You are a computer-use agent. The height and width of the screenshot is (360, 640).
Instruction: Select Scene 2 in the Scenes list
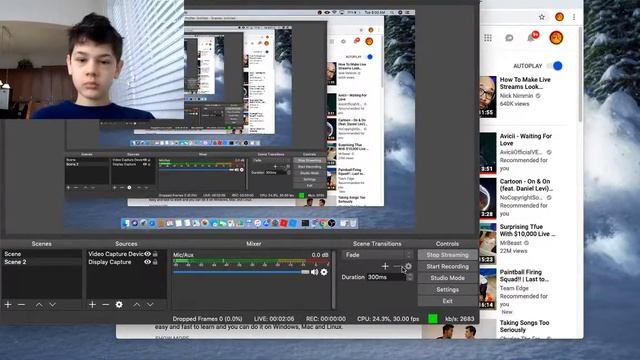click(41, 262)
